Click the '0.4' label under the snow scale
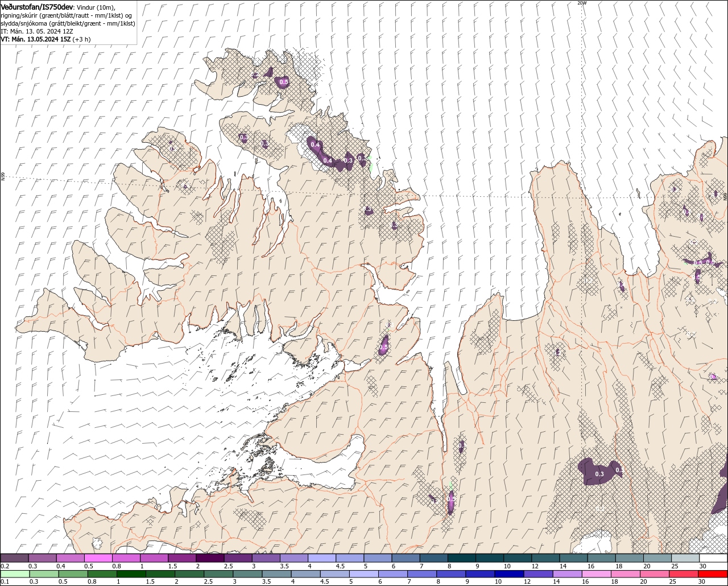728x586 pixels. click(x=61, y=566)
